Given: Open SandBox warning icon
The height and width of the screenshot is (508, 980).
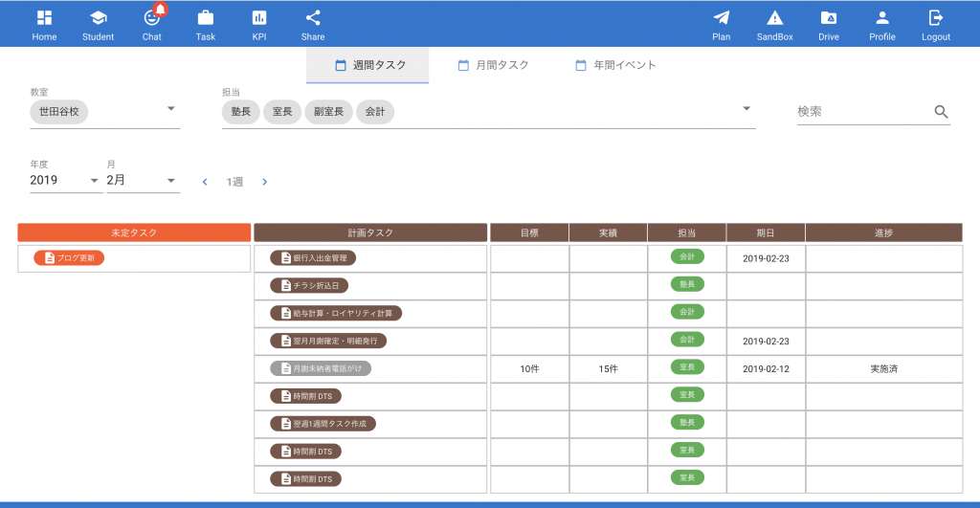Looking at the screenshot, I should click(x=775, y=18).
